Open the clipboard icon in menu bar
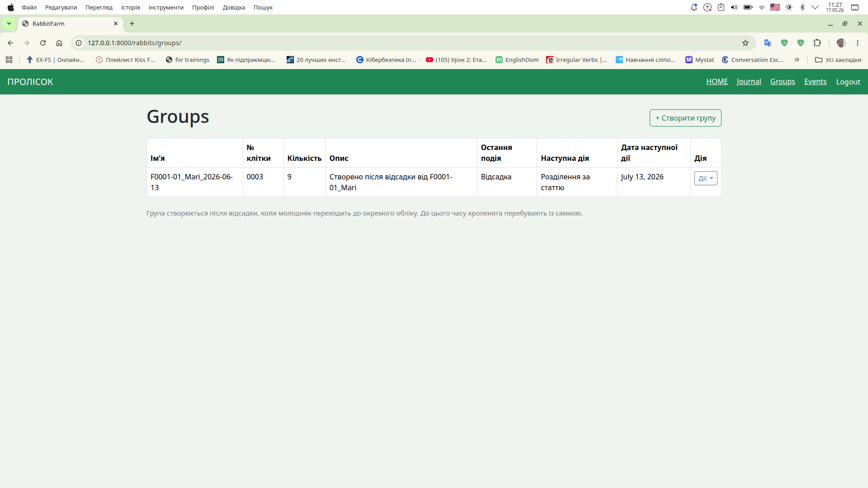Screen dimensions: 868x488 [721, 7]
